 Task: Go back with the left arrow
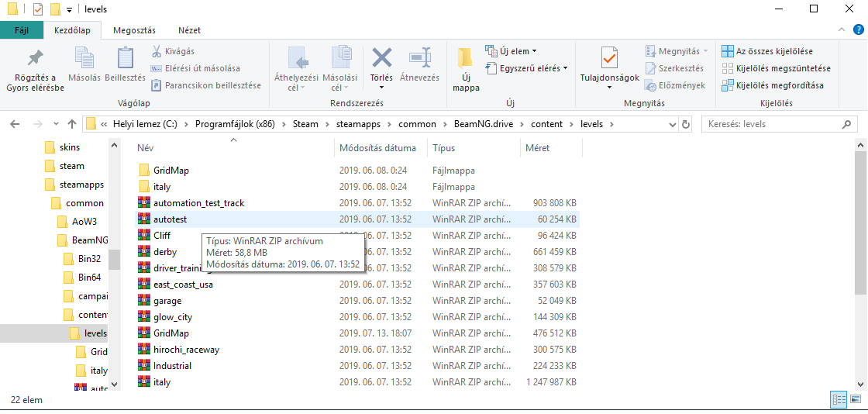click(x=15, y=124)
